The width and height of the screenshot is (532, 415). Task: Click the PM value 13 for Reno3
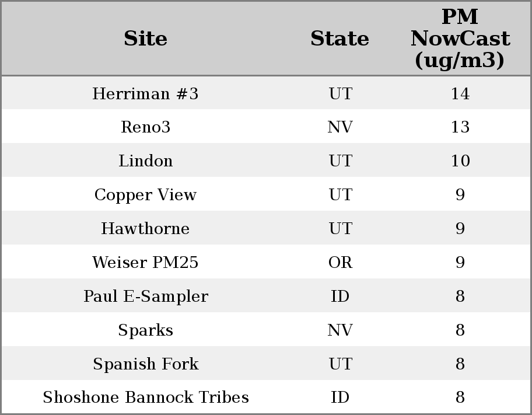(x=460, y=127)
